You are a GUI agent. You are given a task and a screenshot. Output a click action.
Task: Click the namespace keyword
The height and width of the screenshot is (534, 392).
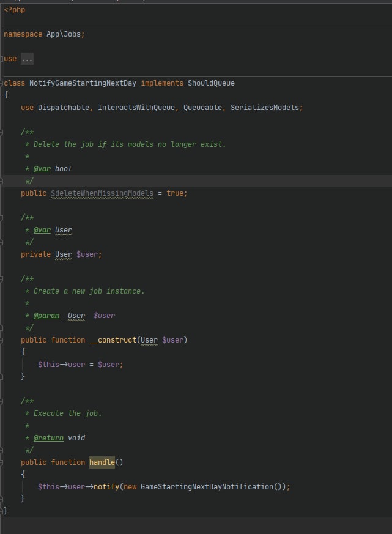point(23,34)
